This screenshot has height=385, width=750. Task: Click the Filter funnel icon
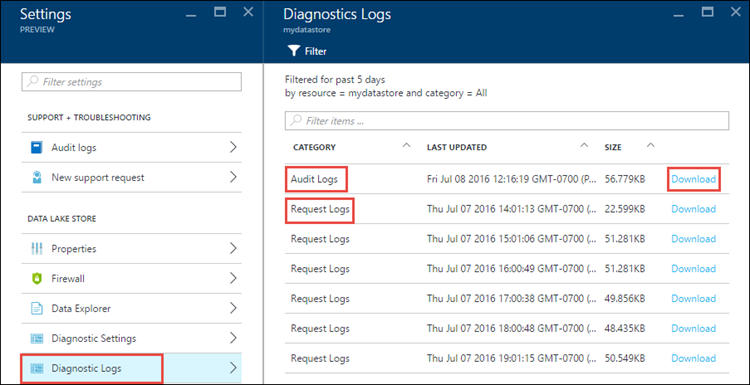[x=293, y=51]
